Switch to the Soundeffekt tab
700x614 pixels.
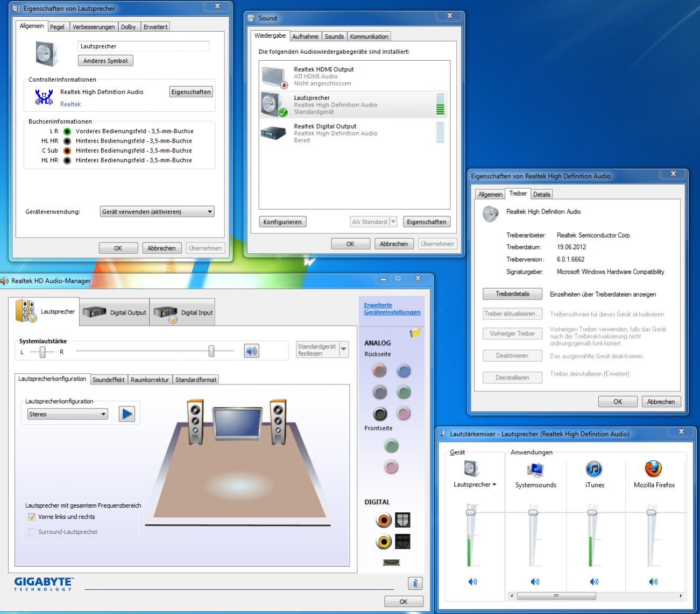[x=109, y=380]
